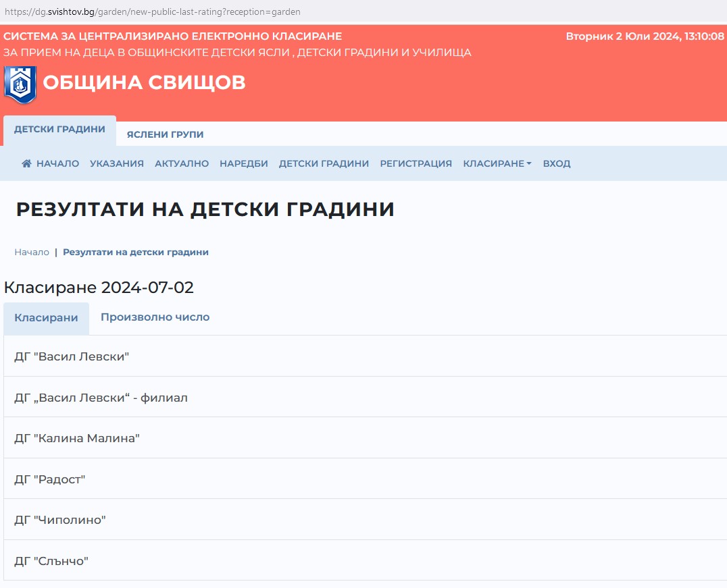Click the Начало breadcrumb link
727x588 pixels.
point(32,252)
